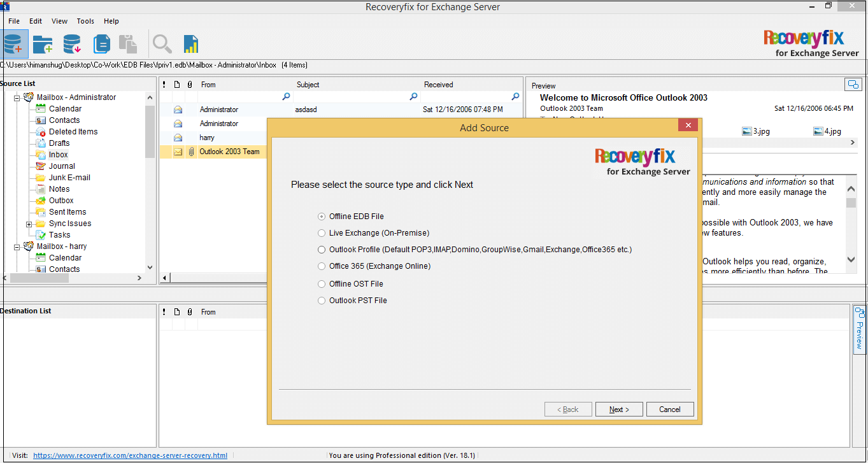Viewport: 868px width, 463px height.
Task: Click the Outbox folder icon
Action: tap(41, 201)
